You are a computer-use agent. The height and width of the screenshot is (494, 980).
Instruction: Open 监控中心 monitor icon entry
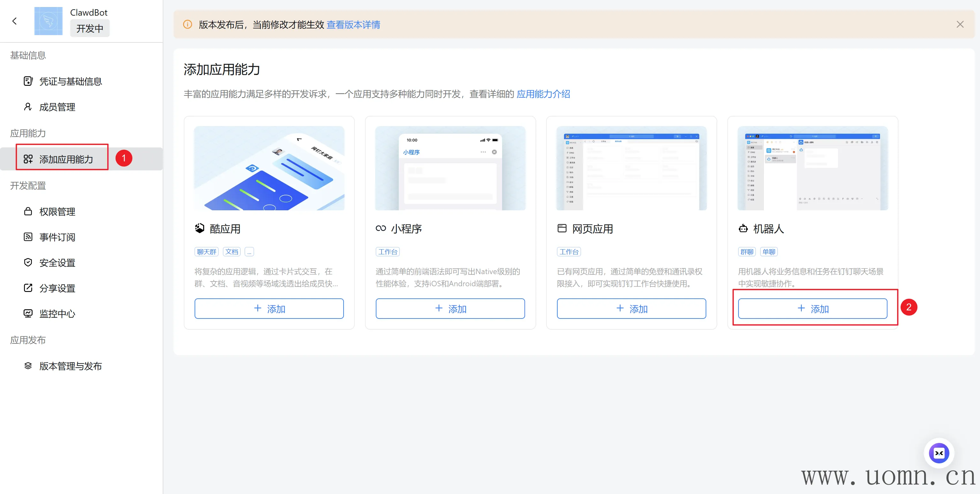[x=28, y=314]
